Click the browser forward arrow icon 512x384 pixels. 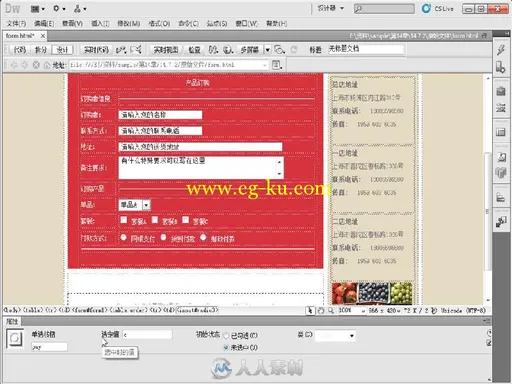coord(24,65)
